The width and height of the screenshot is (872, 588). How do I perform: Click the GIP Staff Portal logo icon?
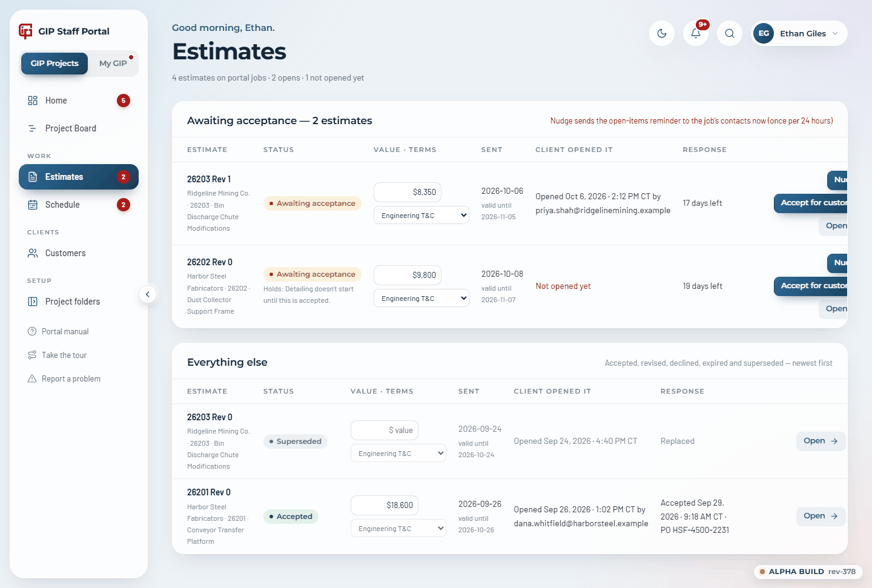point(25,31)
